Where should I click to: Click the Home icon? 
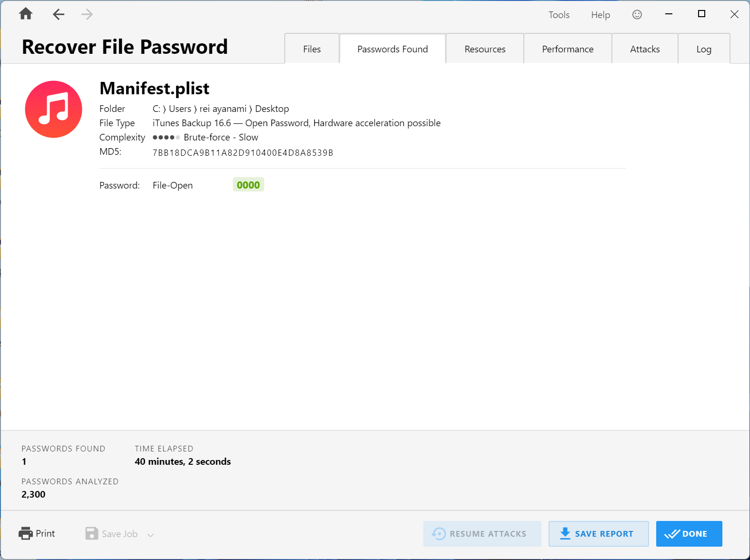coord(26,14)
